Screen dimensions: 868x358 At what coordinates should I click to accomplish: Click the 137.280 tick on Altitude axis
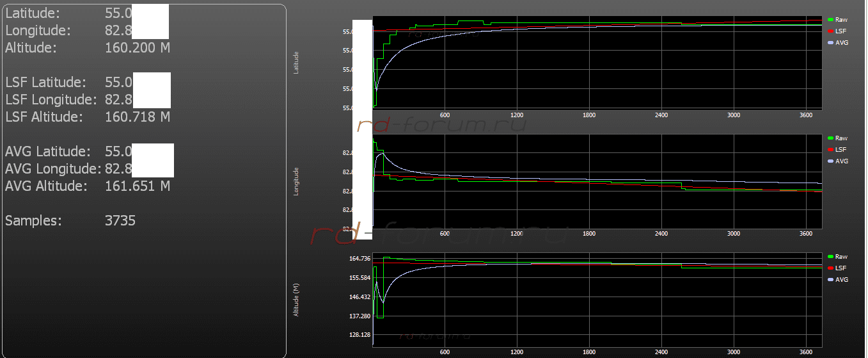[359, 316]
